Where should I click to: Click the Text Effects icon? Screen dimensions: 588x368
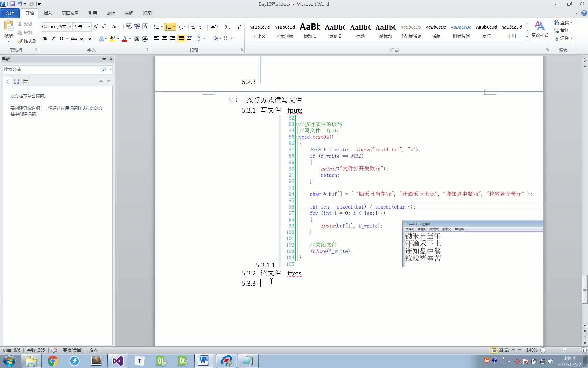click(x=101, y=39)
